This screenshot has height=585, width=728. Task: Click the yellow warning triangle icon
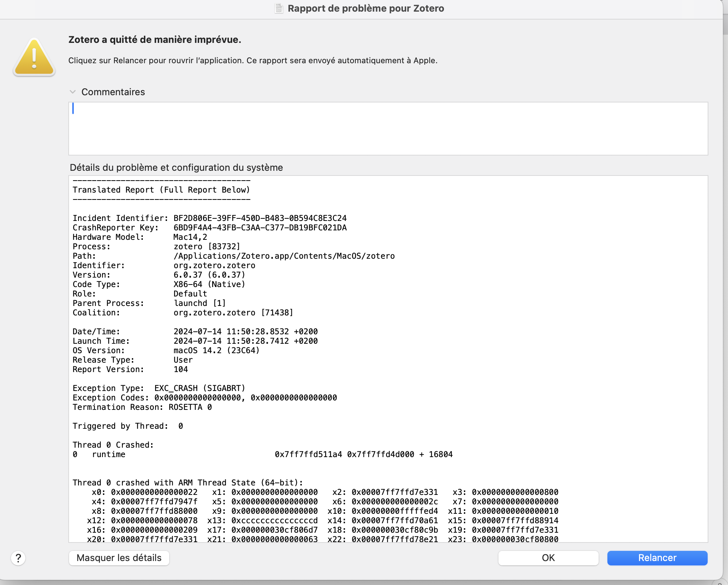(34, 57)
